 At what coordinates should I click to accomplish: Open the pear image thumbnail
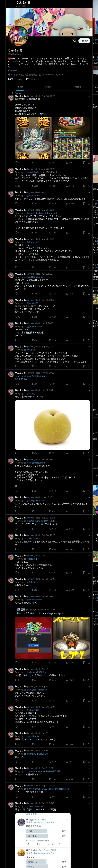pos(52,425)
